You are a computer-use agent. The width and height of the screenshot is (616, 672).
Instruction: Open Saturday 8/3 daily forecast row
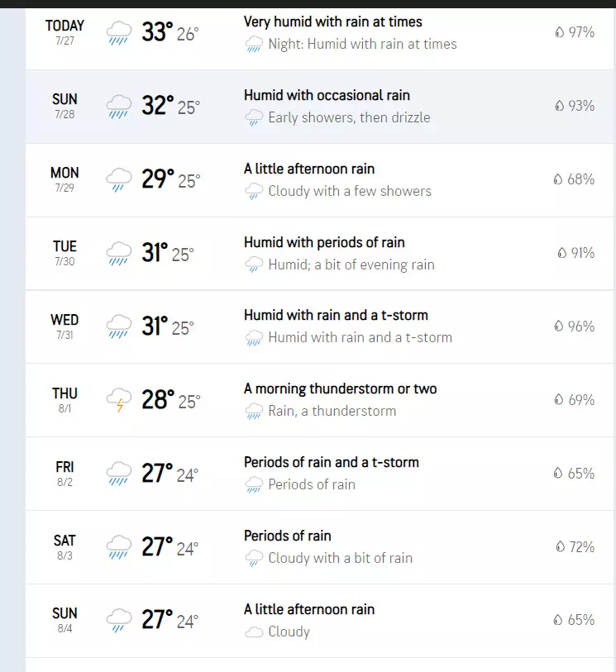tap(319, 547)
